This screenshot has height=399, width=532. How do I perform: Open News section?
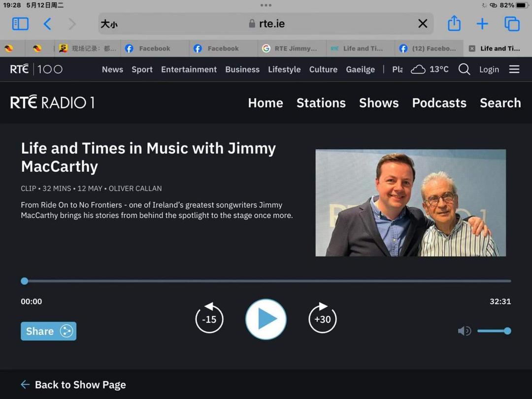[x=112, y=69]
